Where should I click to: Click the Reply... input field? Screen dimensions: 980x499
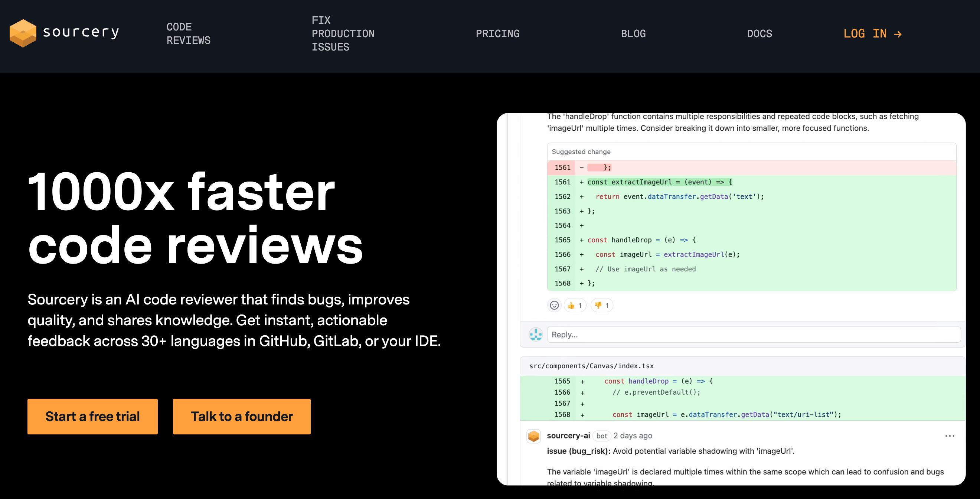click(x=754, y=335)
